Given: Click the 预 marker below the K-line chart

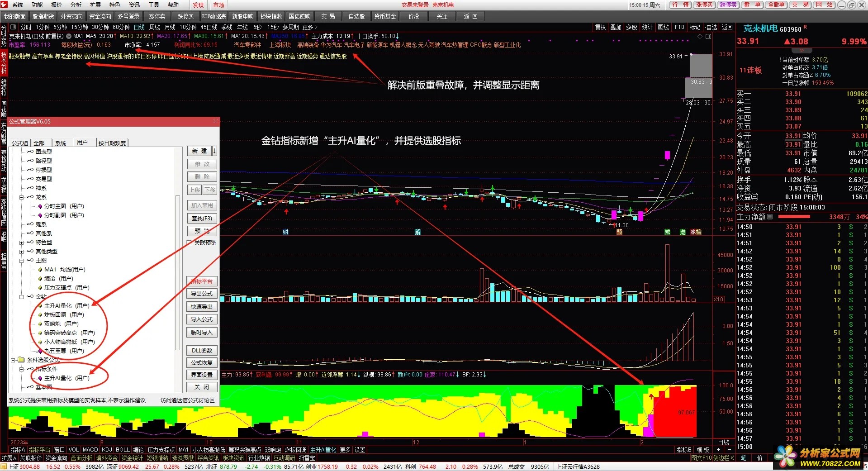Looking at the screenshot, I should point(619,232).
